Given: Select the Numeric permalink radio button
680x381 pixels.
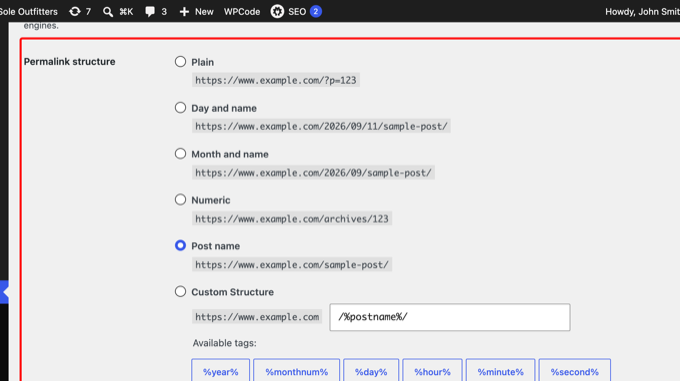Looking at the screenshot, I should 180,199.
